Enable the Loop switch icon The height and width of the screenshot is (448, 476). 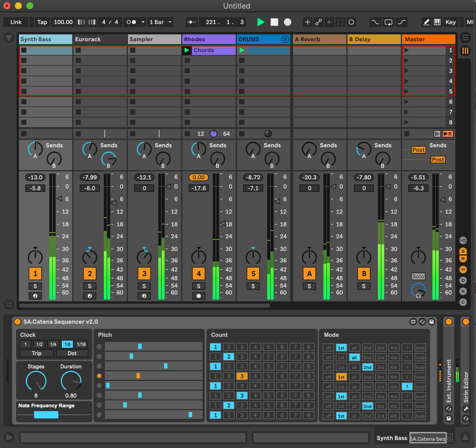(388, 22)
